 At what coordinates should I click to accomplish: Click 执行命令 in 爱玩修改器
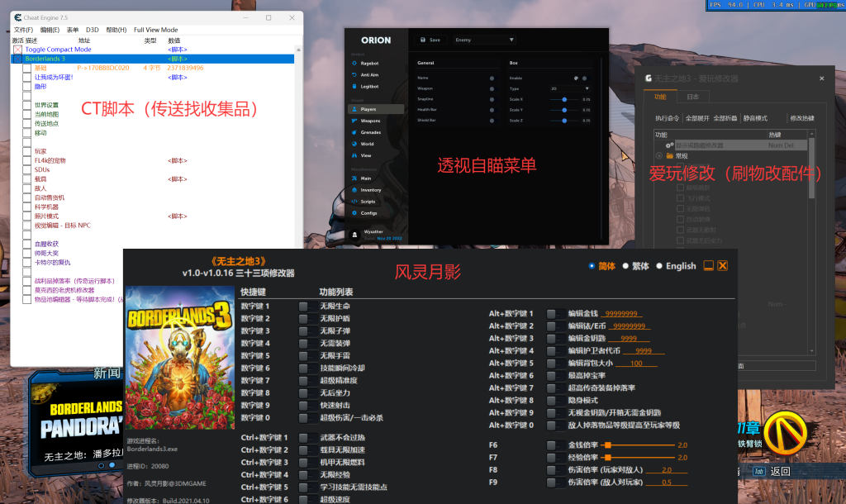tap(667, 118)
